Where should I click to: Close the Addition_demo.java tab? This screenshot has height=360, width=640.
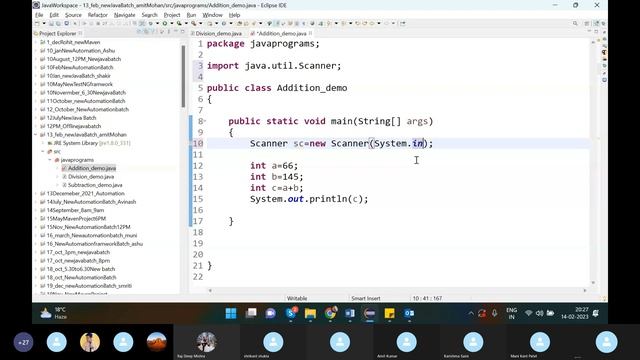click(x=311, y=33)
